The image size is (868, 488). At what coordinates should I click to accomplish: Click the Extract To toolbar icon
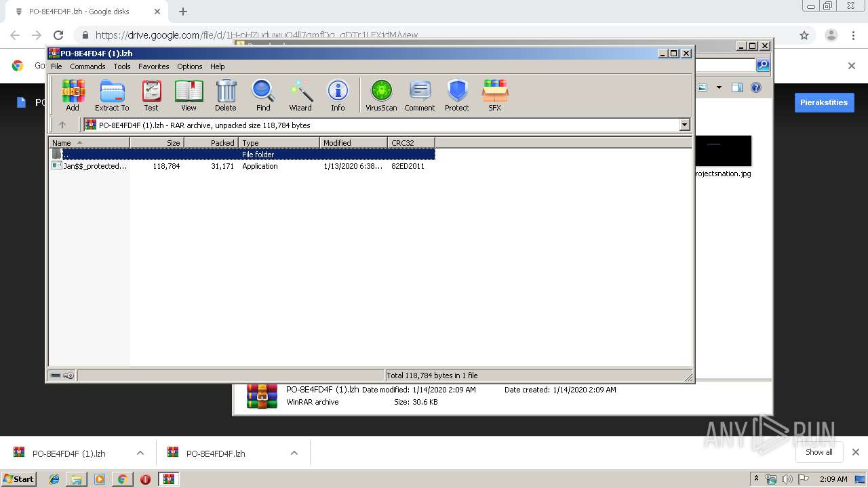tap(112, 96)
